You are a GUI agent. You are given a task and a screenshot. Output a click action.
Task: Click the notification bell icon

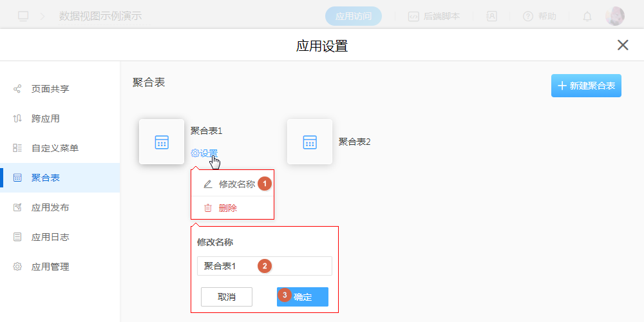[x=587, y=17]
